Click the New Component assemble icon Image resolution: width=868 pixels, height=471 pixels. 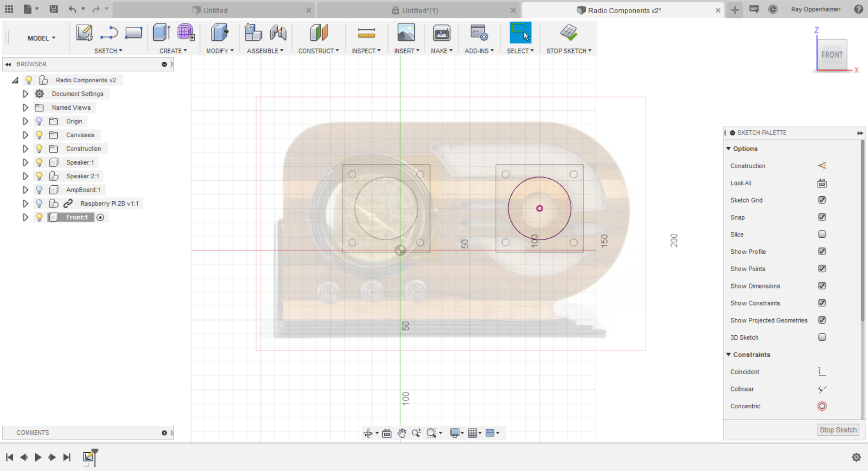pyautogui.click(x=253, y=32)
